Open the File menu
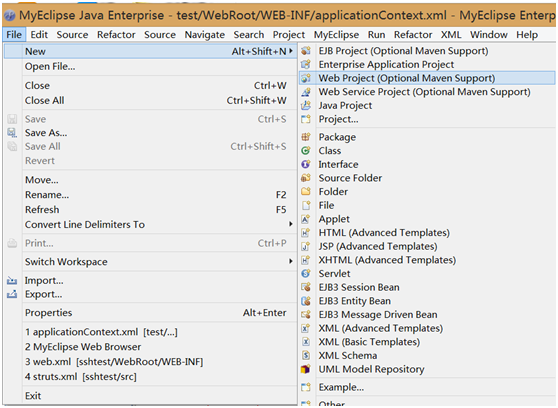558x408 pixels. 14,35
